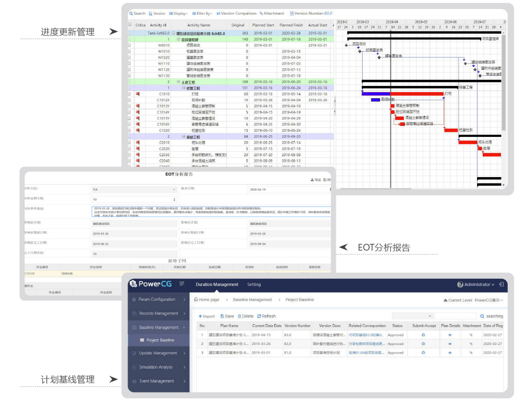Screen dimensions: 532x405
Task: Select the Project Baseline submenu item
Action: pos(159,340)
